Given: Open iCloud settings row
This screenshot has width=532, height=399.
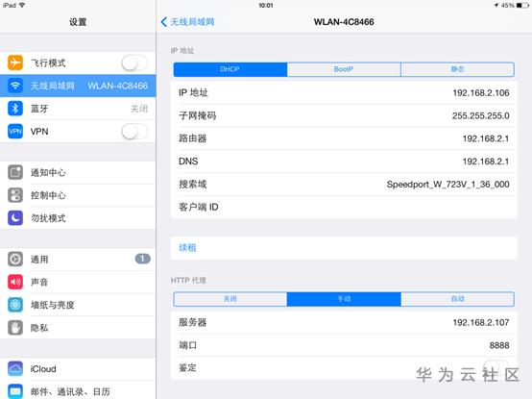Looking at the screenshot, I should click(x=78, y=369).
